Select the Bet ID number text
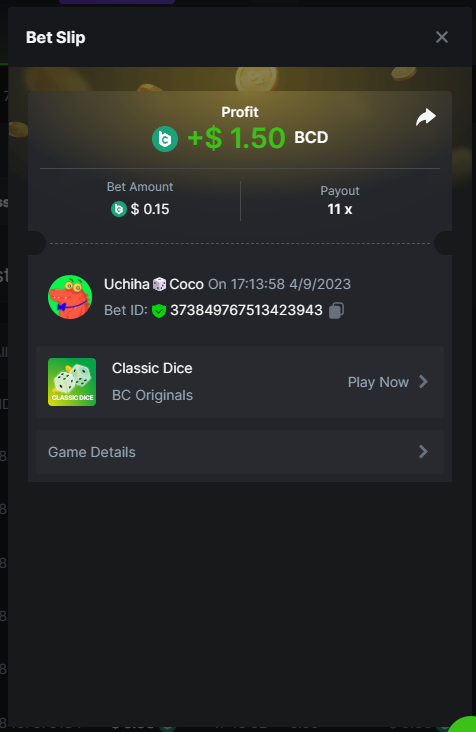Viewport: 476px width, 732px height. point(246,310)
